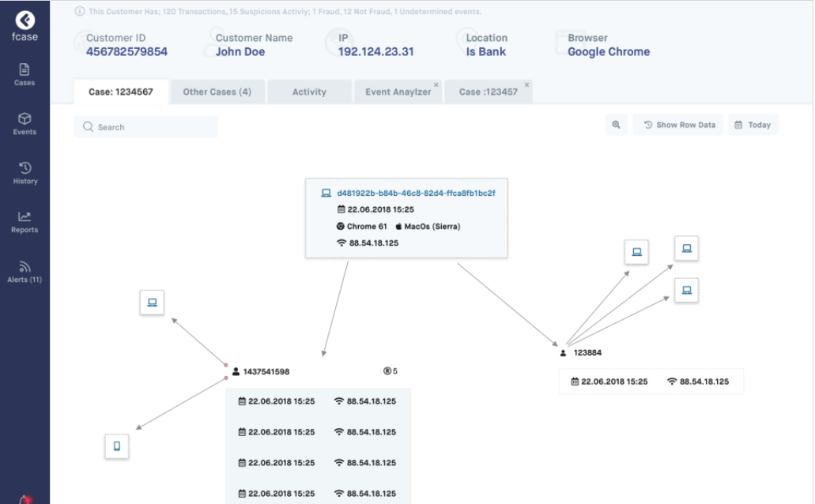Close the Case :123457 tab
Image resolution: width=815 pixels, height=504 pixels.
pos(527,84)
